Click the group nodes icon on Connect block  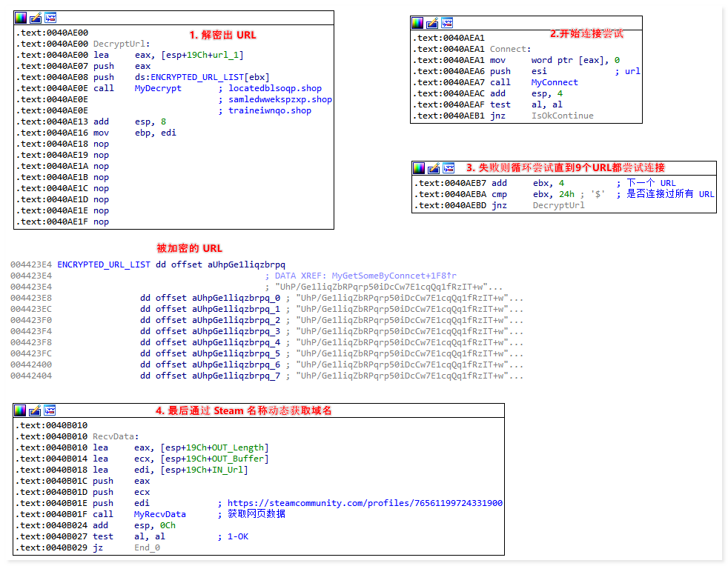(447, 23)
